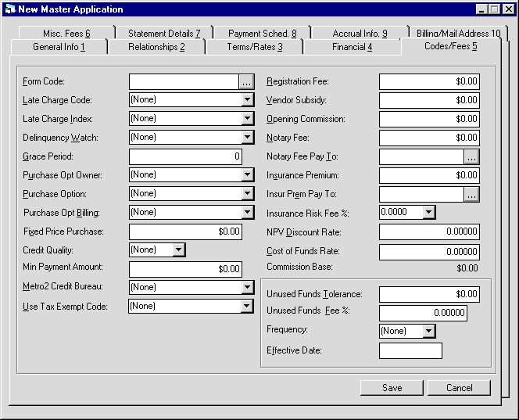Switch to the Relationships 2 tab

coord(156,47)
